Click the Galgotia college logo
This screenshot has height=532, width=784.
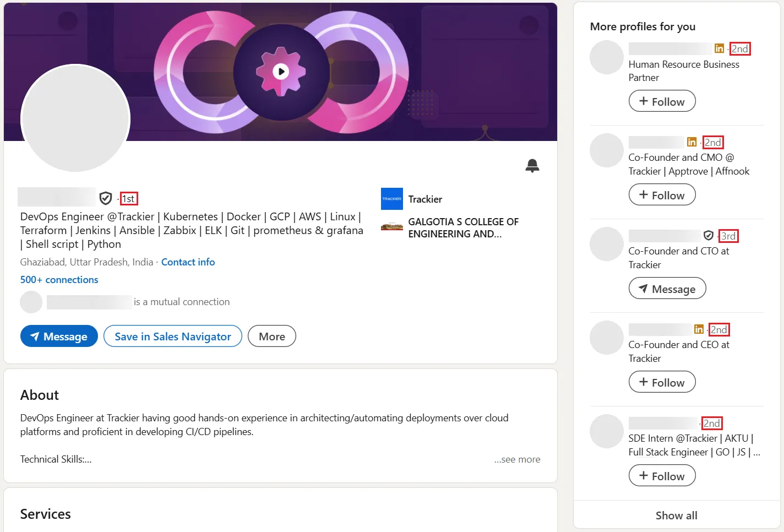pyautogui.click(x=391, y=227)
